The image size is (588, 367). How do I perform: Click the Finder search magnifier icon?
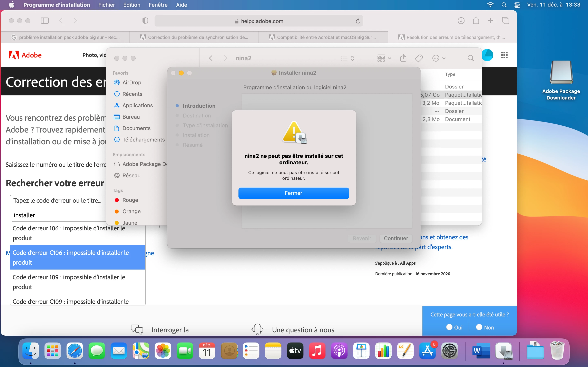(x=471, y=58)
